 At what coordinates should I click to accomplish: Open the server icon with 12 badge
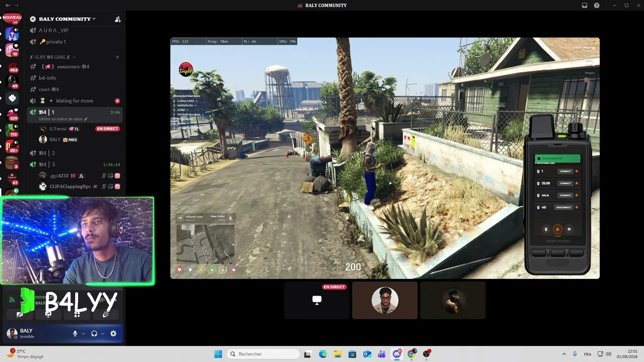(x=12, y=49)
